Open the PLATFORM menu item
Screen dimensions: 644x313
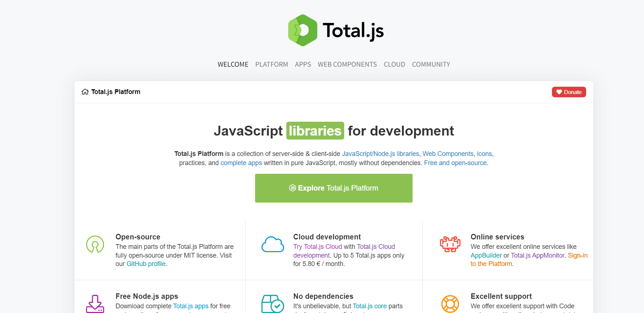point(271,64)
